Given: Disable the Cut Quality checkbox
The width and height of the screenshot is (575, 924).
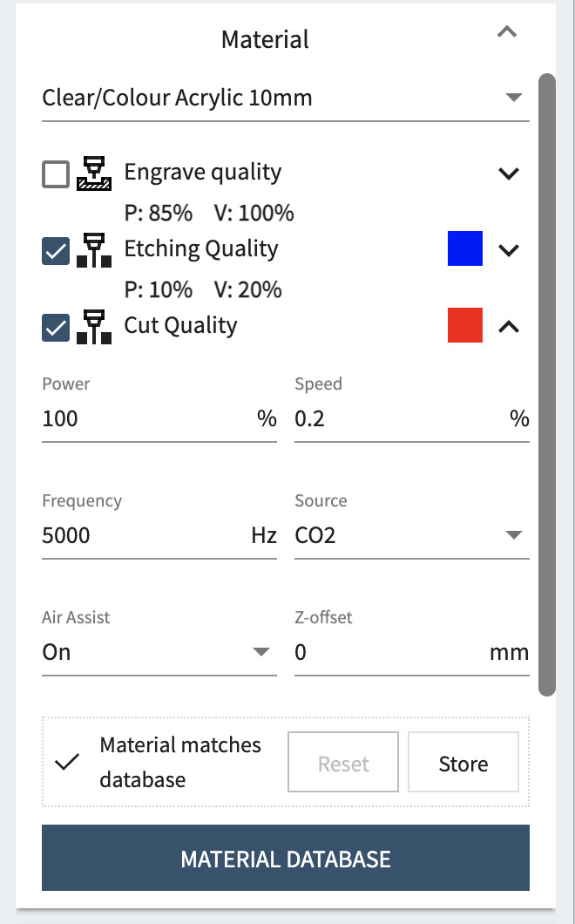Looking at the screenshot, I should 56,328.
